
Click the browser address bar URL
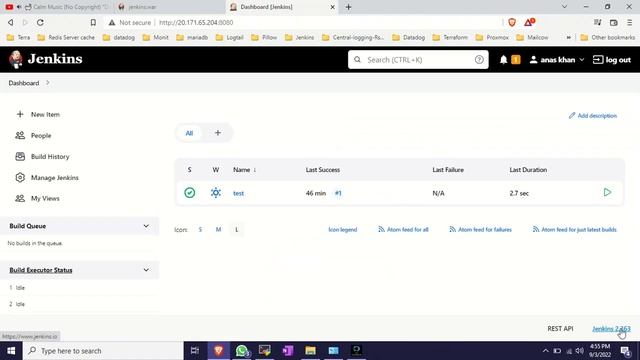[x=196, y=22]
